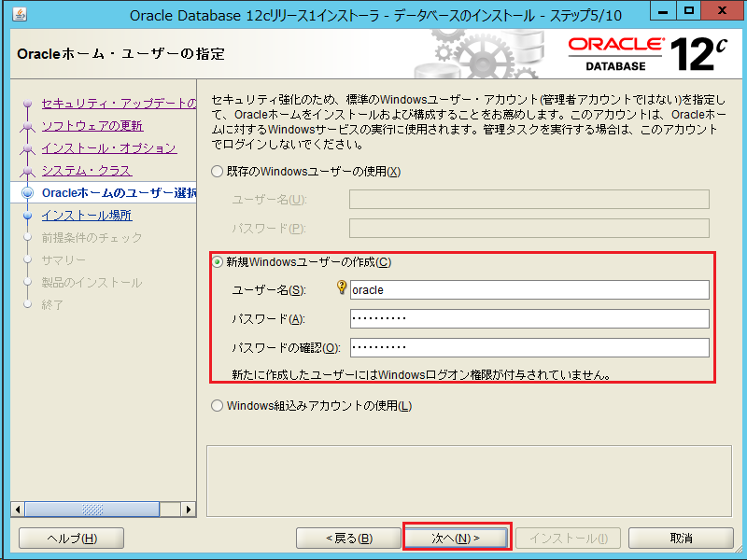Click the Windowsログオン権限 notice text
Screen dimensions: 747x560
pyautogui.click(x=422, y=375)
